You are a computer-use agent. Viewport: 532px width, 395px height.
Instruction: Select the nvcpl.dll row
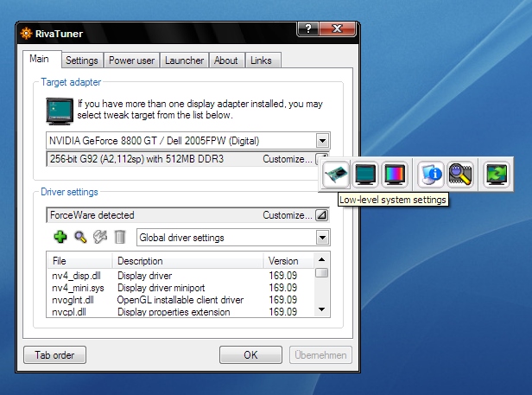180,312
